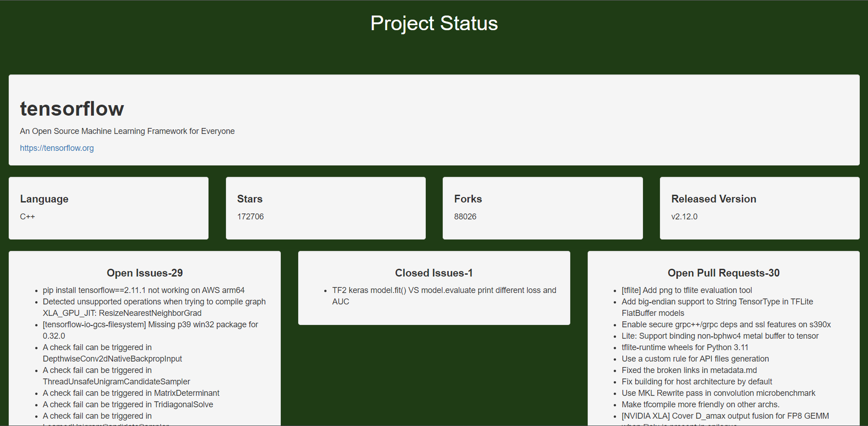
Task: Select the 172706 stars value
Action: click(x=251, y=217)
